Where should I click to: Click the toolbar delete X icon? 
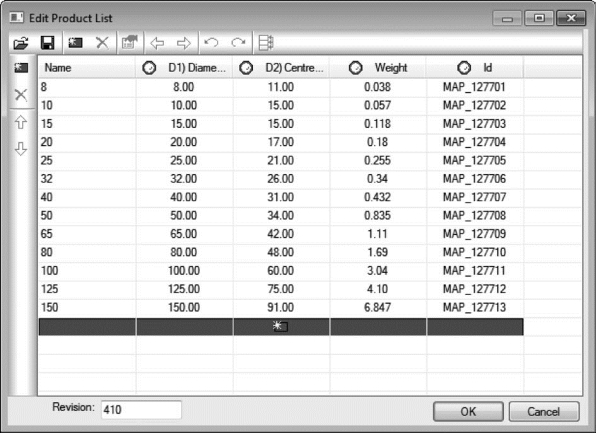102,43
